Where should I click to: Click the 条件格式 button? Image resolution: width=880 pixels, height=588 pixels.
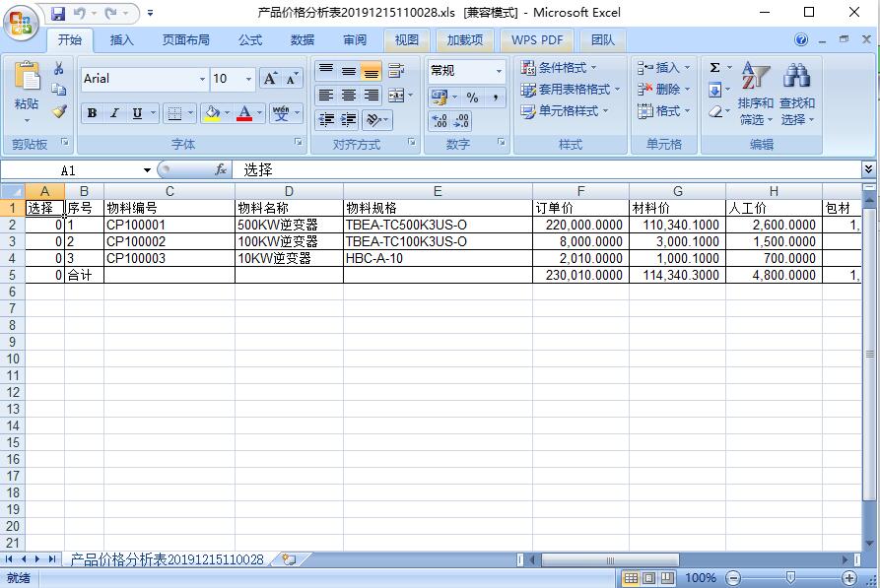point(559,68)
